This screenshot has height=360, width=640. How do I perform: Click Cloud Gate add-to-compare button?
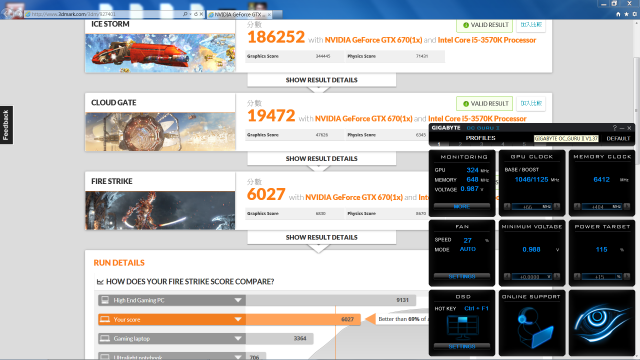[531, 104]
